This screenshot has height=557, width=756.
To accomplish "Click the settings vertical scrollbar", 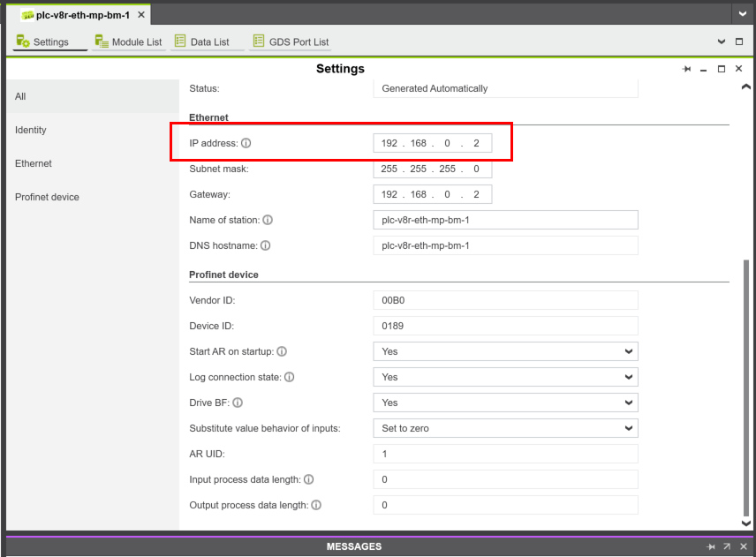I will tap(746, 388).
